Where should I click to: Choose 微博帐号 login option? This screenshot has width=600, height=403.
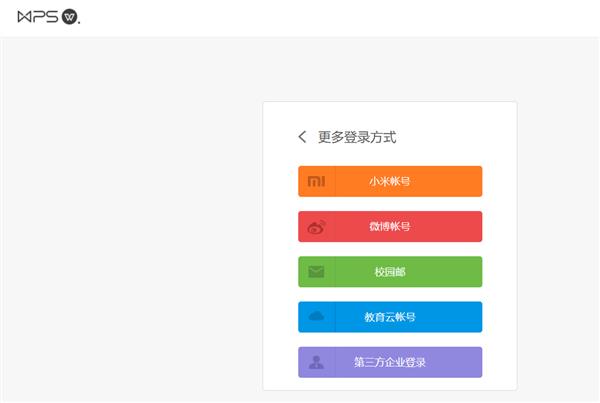point(390,227)
